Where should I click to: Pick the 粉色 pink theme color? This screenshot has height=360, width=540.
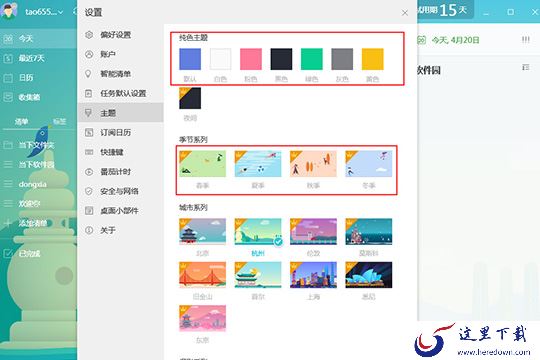pos(251,59)
